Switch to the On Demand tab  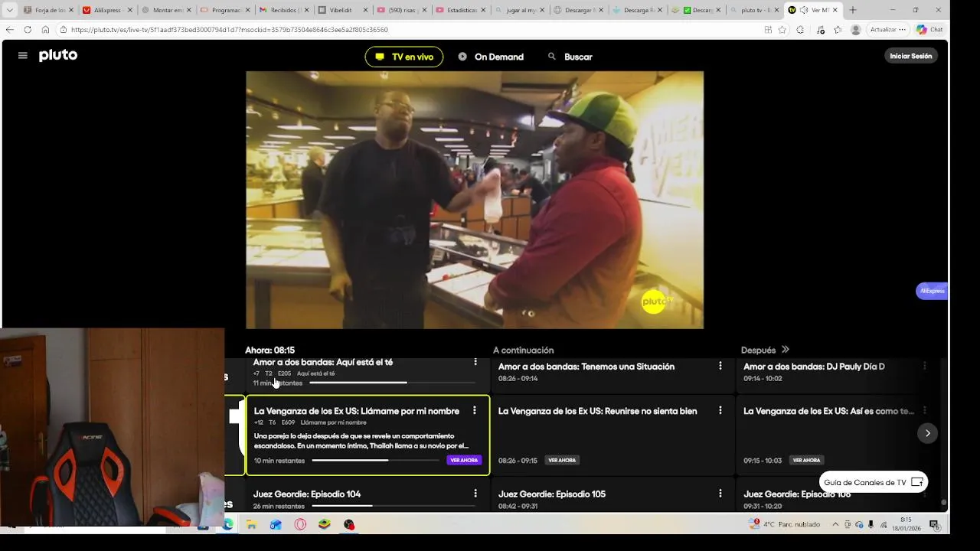click(x=491, y=57)
